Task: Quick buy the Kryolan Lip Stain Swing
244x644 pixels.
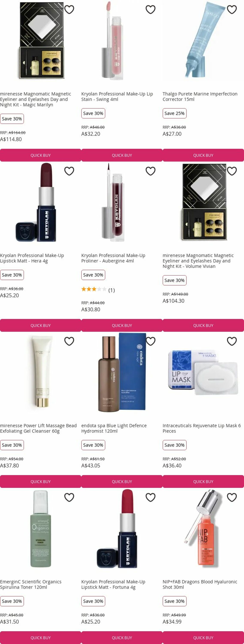Action: [122, 155]
